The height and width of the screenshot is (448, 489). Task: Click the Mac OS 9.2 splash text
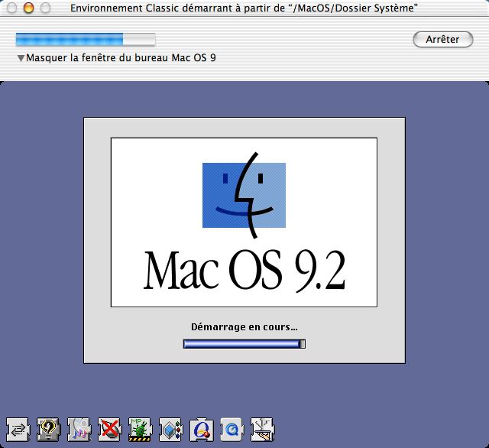[x=244, y=271]
